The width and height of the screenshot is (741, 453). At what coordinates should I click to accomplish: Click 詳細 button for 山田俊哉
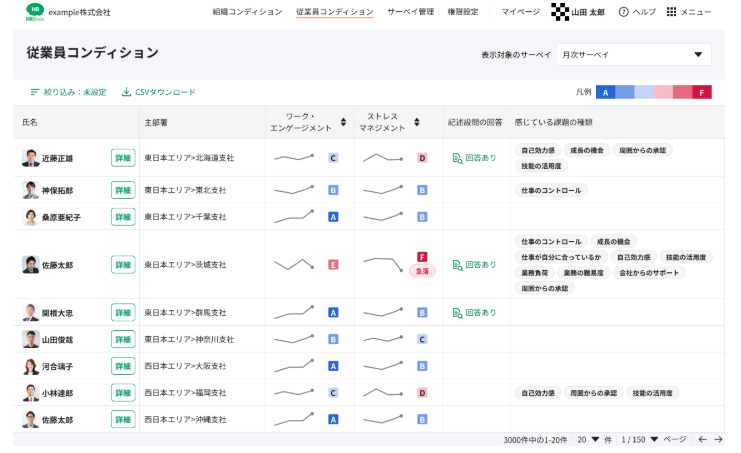[123, 339]
